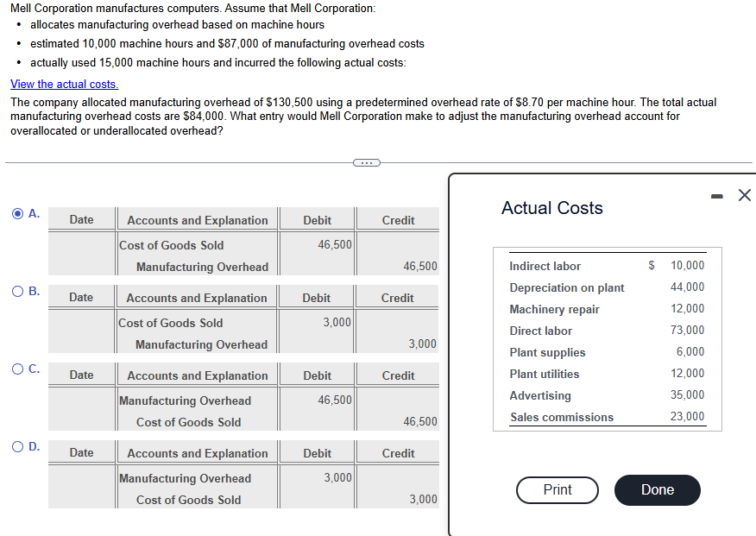Click option A's Accounts and Explanation header
756x536 pixels.
point(198,220)
